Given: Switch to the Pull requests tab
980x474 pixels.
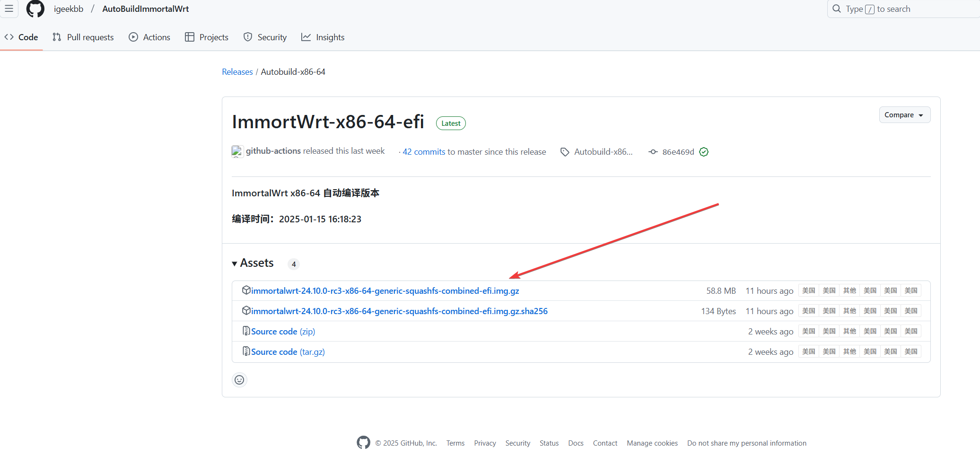Looking at the screenshot, I should [83, 37].
